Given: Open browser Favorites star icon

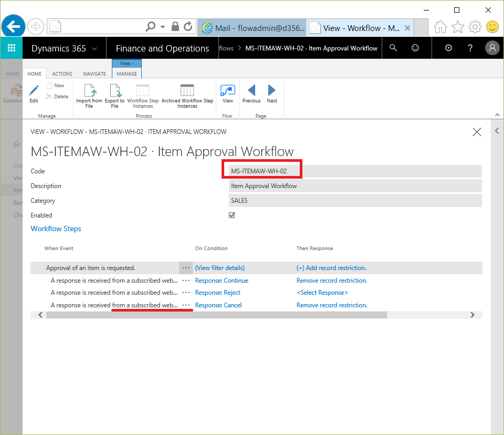Looking at the screenshot, I should [x=458, y=27].
